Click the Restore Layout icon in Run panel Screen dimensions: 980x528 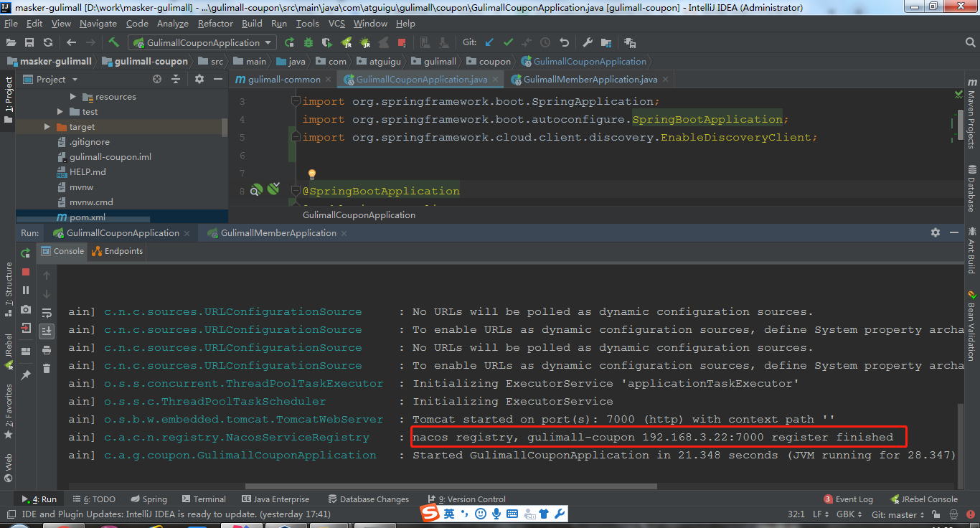(x=26, y=352)
